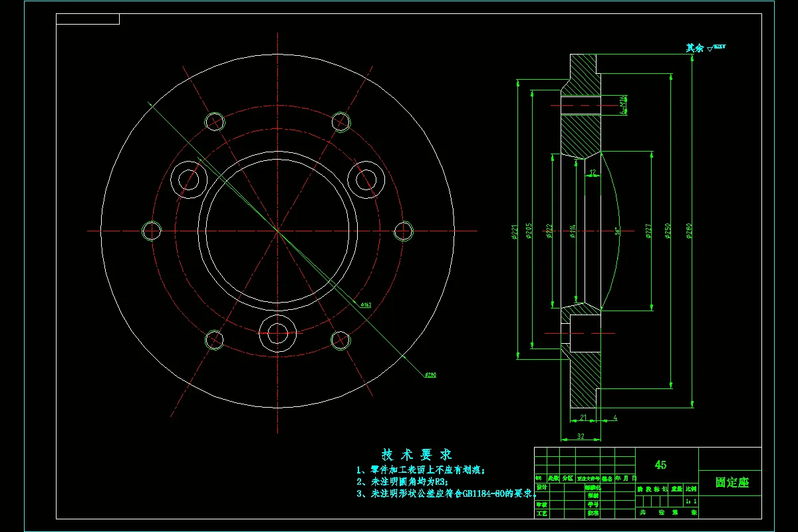The width and height of the screenshot is (798, 532).
Task: Click the 56° angle dimension
Action: click(617, 231)
